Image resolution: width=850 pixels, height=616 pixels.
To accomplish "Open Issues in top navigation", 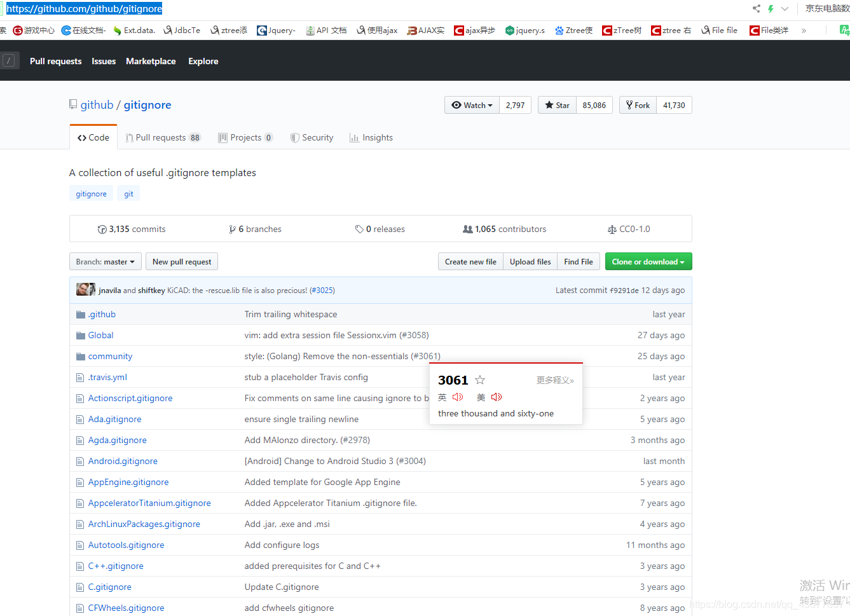I will pyautogui.click(x=104, y=61).
